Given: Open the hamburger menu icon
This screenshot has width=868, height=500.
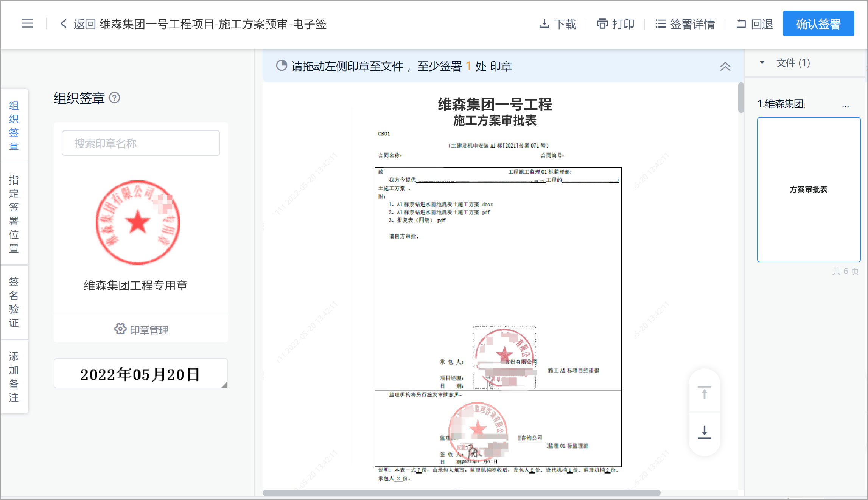Looking at the screenshot, I should [x=27, y=23].
